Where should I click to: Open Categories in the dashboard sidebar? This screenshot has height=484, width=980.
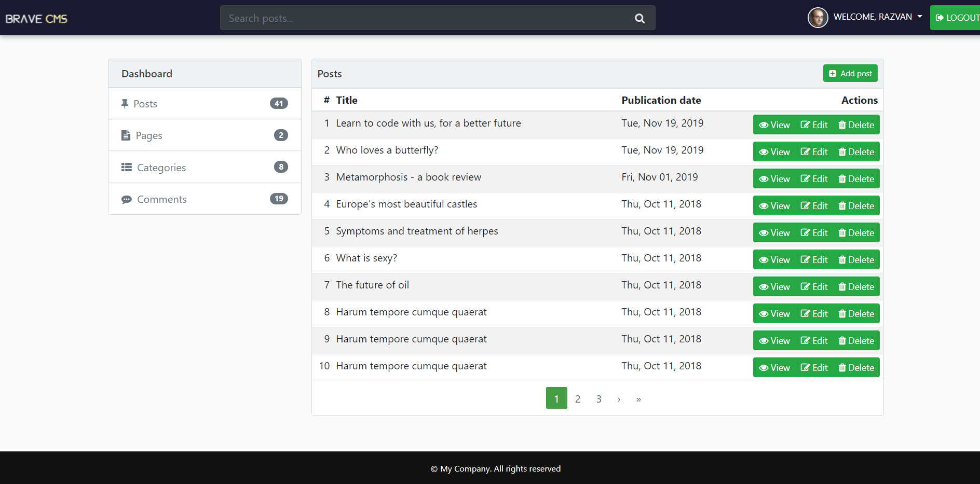tap(205, 167)
